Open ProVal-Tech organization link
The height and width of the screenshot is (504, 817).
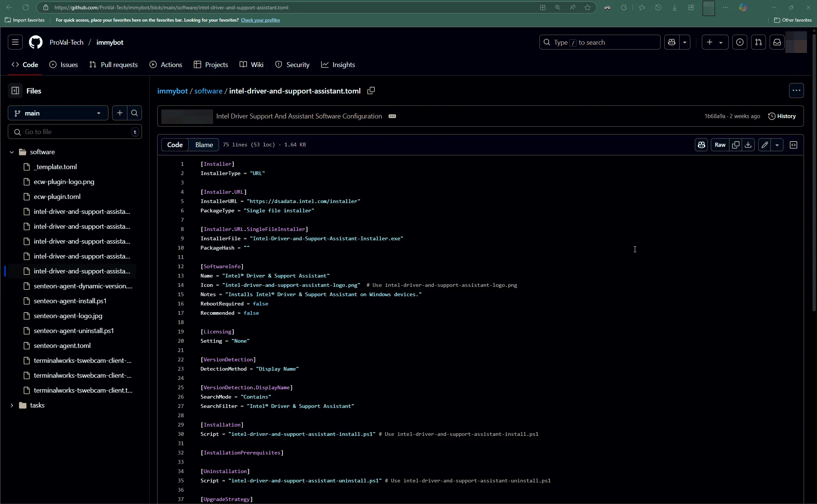(x=66, y=42)
